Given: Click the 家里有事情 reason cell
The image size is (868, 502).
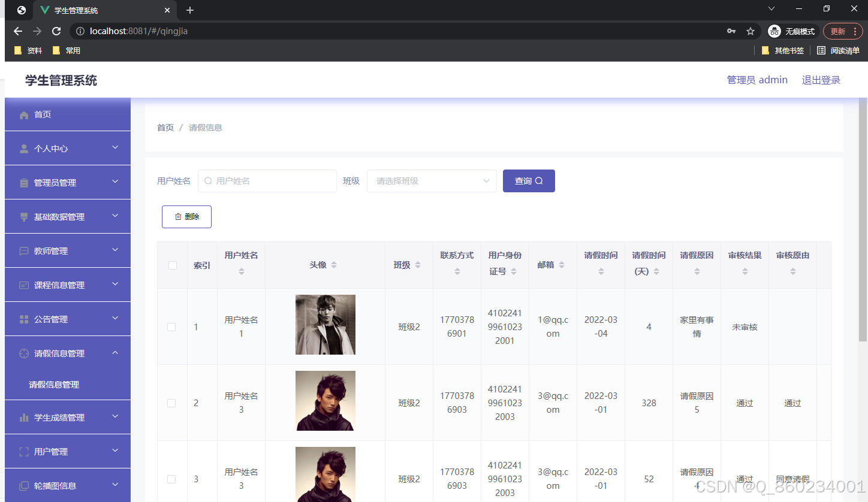Looking at the screenshot, I should pos(697,327).
